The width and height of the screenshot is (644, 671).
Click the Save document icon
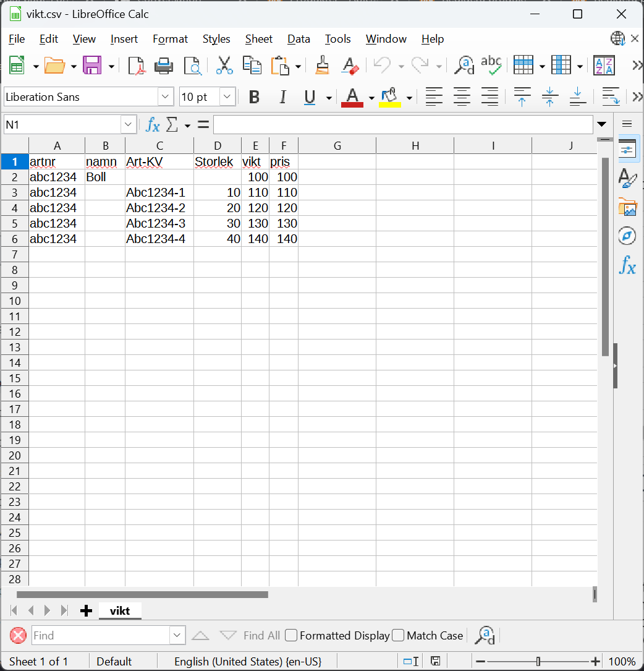[x=92, y=66]
